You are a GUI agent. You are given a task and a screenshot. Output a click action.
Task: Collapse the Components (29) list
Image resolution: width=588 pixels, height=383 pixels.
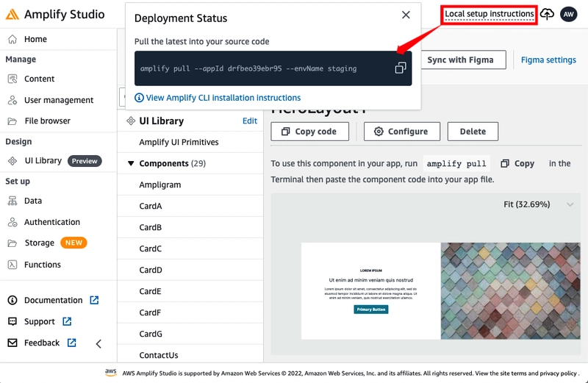[x=131, y=163]
